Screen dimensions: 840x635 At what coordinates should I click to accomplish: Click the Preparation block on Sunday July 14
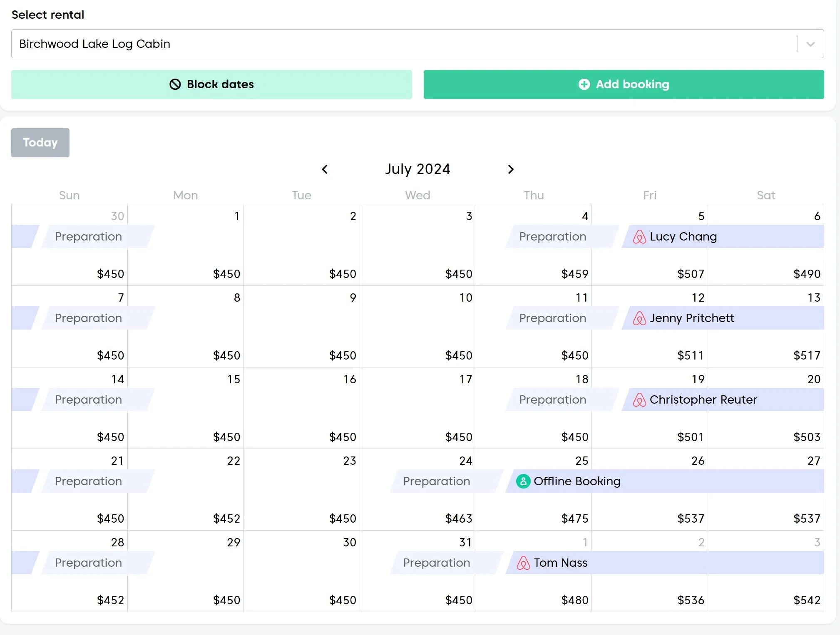pyautogui.click(x=88, y=400)
